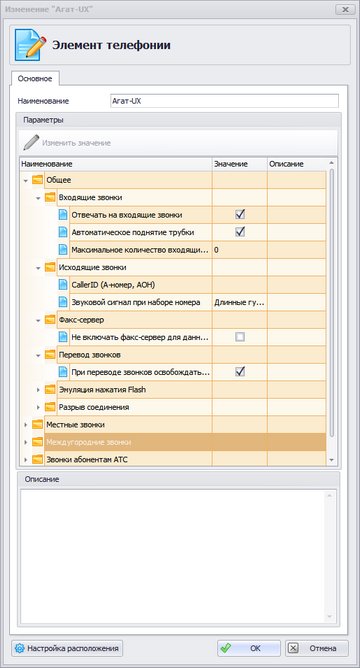Click the folder icon of Местные звонки
This screenshot has width=360, height=668.
pyautogui.click(x=37, y=424)
